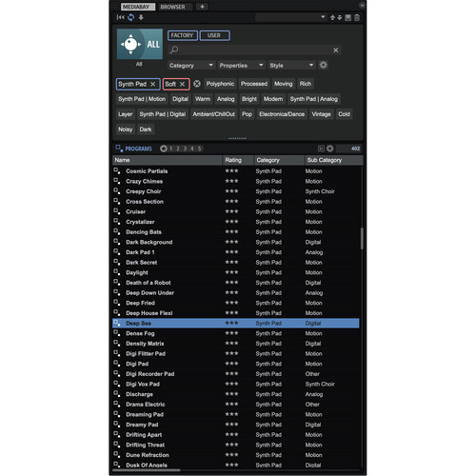Clear all selected tags with the circled X
This screenshot has height=476, width=476.
(x=197, y=84)
